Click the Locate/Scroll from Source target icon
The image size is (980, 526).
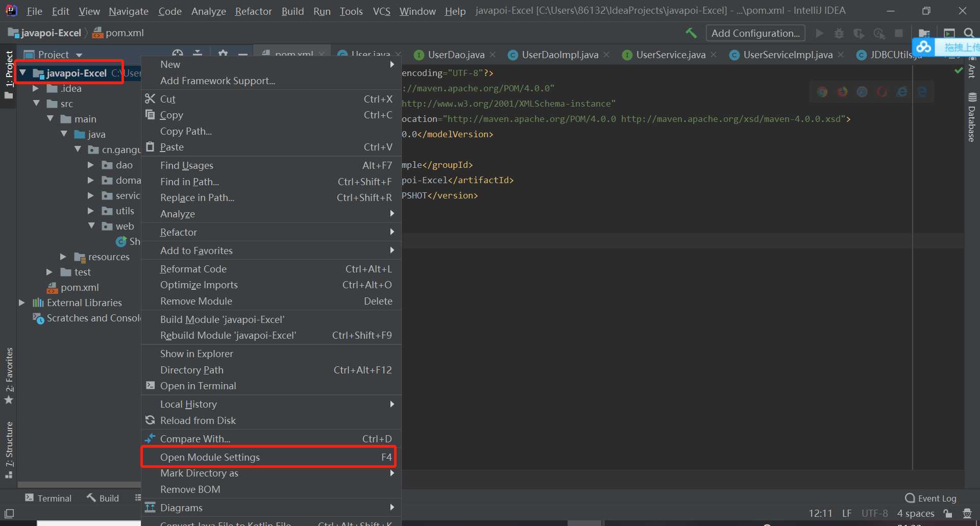pos(178,54)
